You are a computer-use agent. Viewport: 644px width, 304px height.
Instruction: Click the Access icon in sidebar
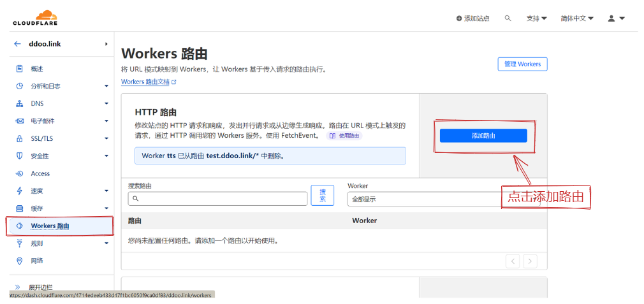[19, 173]
